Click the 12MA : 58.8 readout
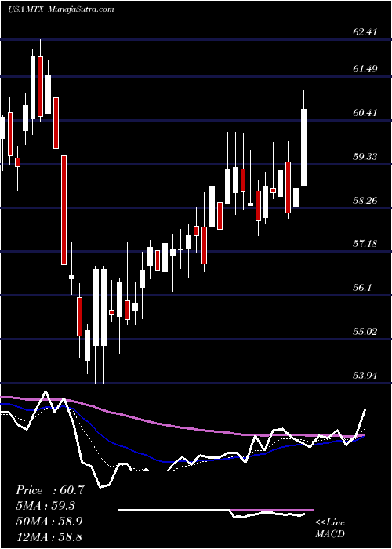The width and height of the screenshot is (392, 549). click(x=49, y=536)
